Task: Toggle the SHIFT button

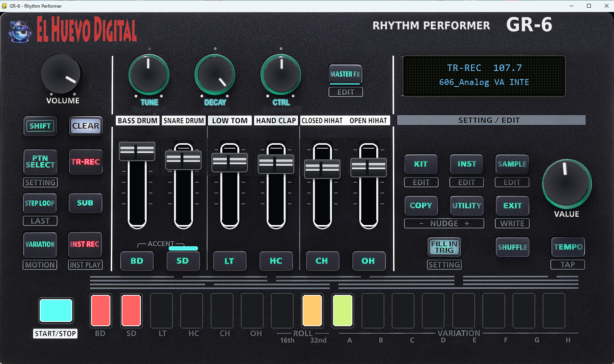Action: 40,126
